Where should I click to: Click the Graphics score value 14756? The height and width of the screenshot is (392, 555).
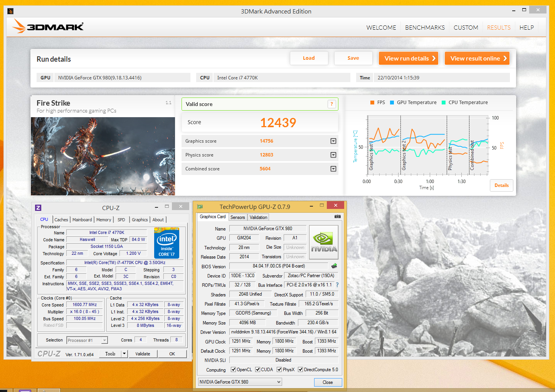click(x=266, y=141)
